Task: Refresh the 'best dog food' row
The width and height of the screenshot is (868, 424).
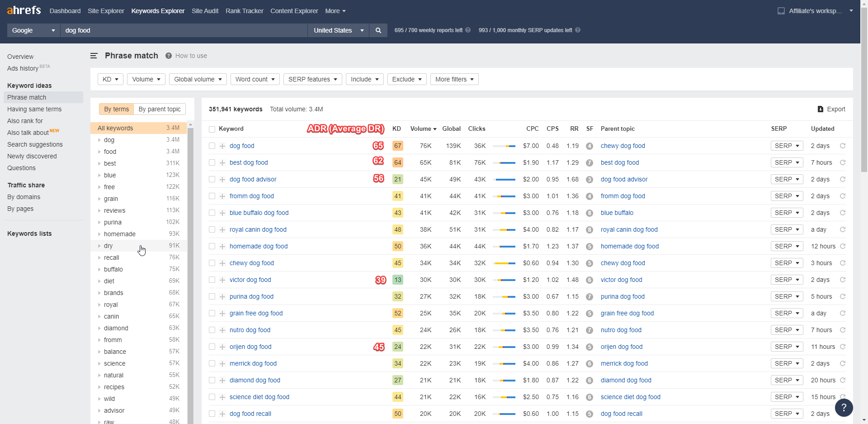Action: click(843, 162)
